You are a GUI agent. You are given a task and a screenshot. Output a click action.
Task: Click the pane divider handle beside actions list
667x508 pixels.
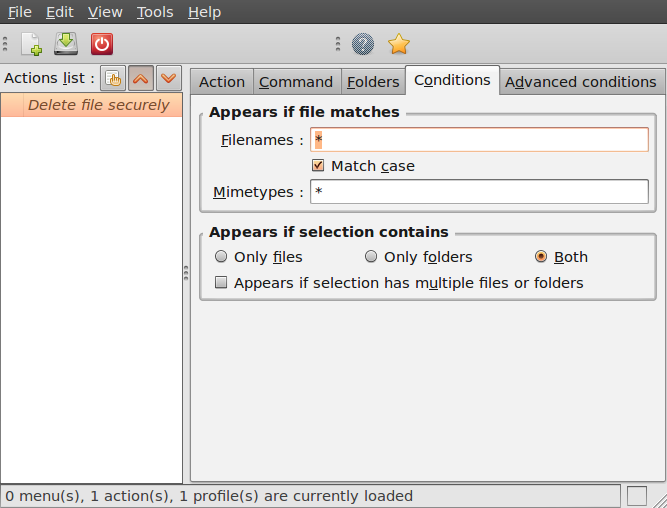click(186, 273)
